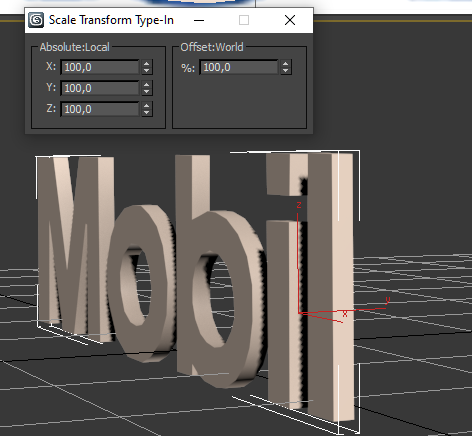The height and width of the screenshot is (436, 472).
Task: Decrease X scale with spinner down arrow
Action: [147, 71]
